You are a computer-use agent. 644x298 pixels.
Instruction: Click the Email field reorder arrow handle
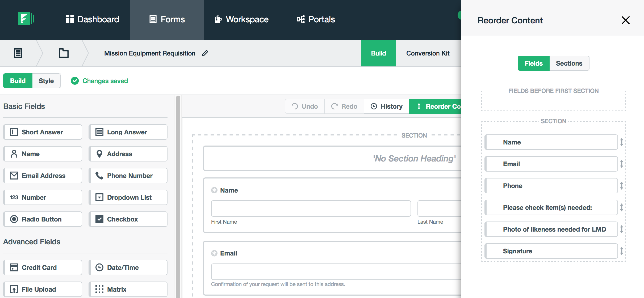click(621, 164)
